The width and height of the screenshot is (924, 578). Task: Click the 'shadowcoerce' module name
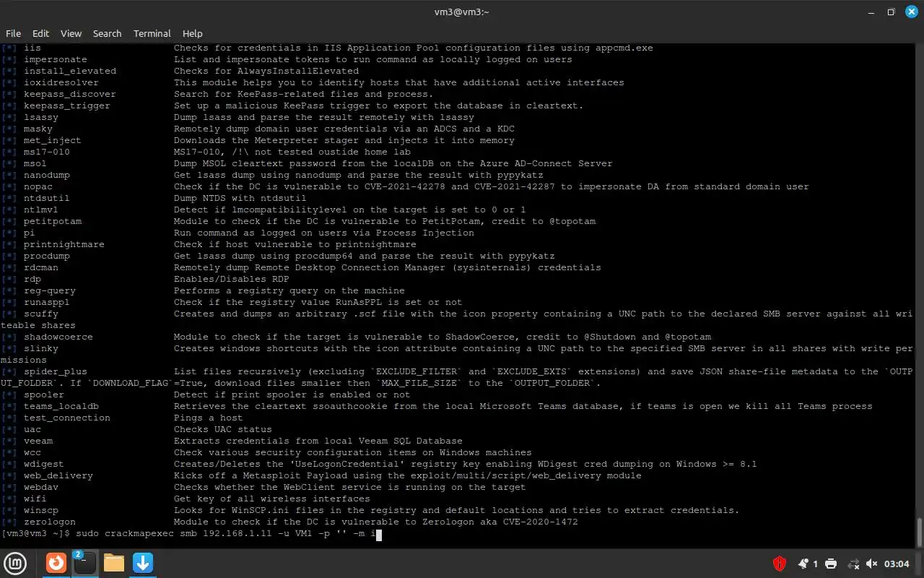(x=58, y=337)
